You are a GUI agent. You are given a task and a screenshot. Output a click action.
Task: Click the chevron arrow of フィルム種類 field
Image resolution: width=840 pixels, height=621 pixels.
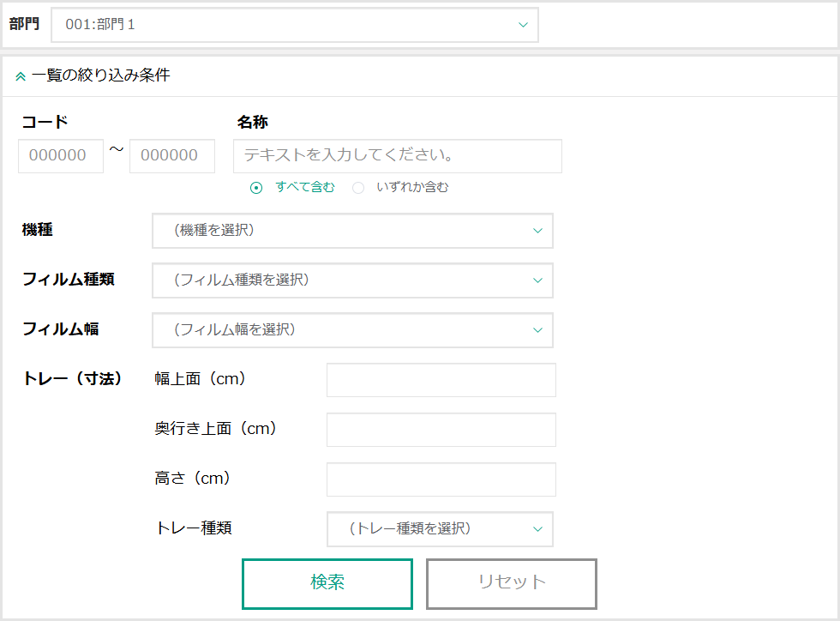(537, 280)
